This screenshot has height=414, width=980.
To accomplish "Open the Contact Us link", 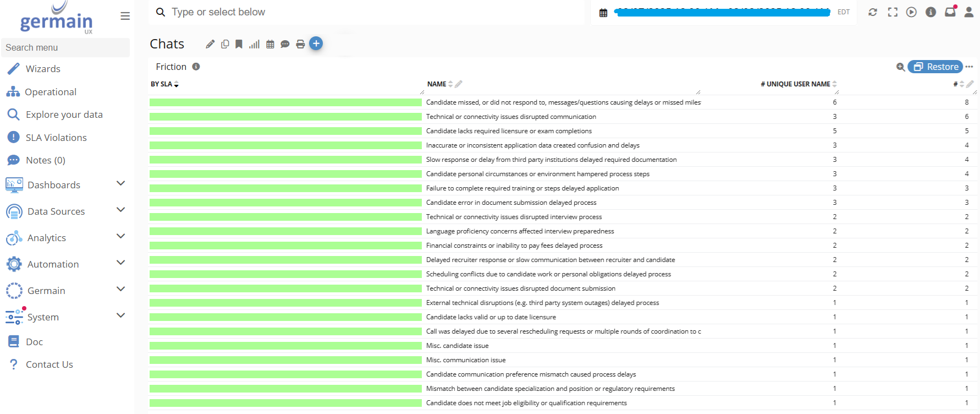I will (x=49, y=364).
